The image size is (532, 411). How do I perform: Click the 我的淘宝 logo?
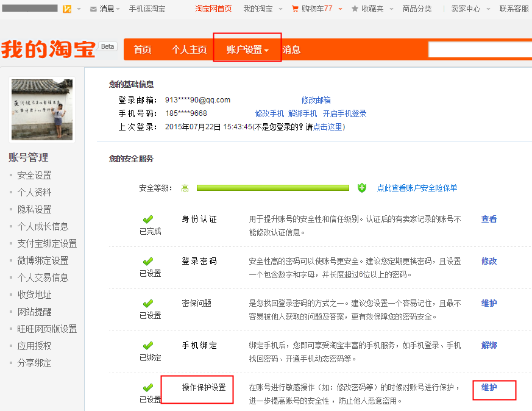(x=49, y=49)
